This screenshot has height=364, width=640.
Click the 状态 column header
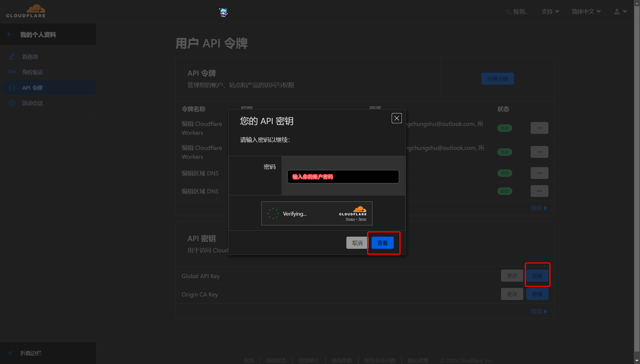click(503, 109)
